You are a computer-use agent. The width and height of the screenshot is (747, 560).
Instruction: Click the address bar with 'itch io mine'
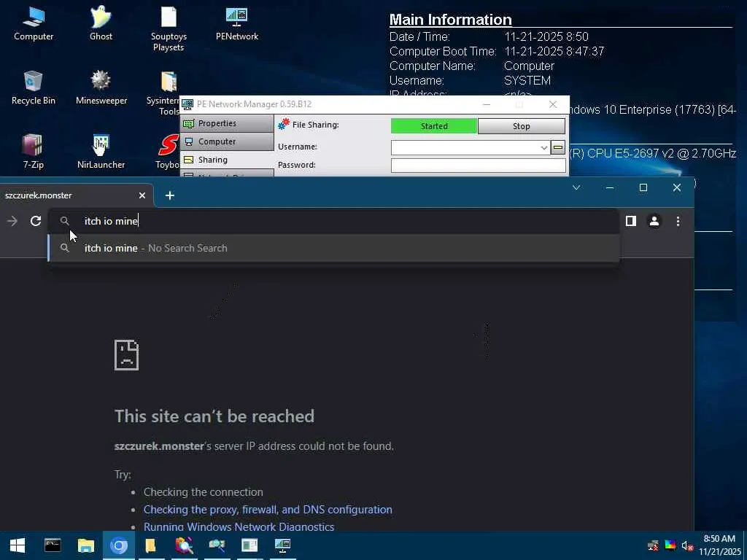[333, 221]
